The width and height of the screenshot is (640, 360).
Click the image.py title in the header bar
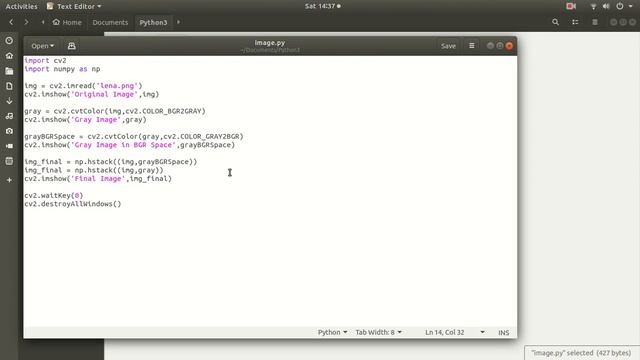pyautogui.click(x=269, y=42)
